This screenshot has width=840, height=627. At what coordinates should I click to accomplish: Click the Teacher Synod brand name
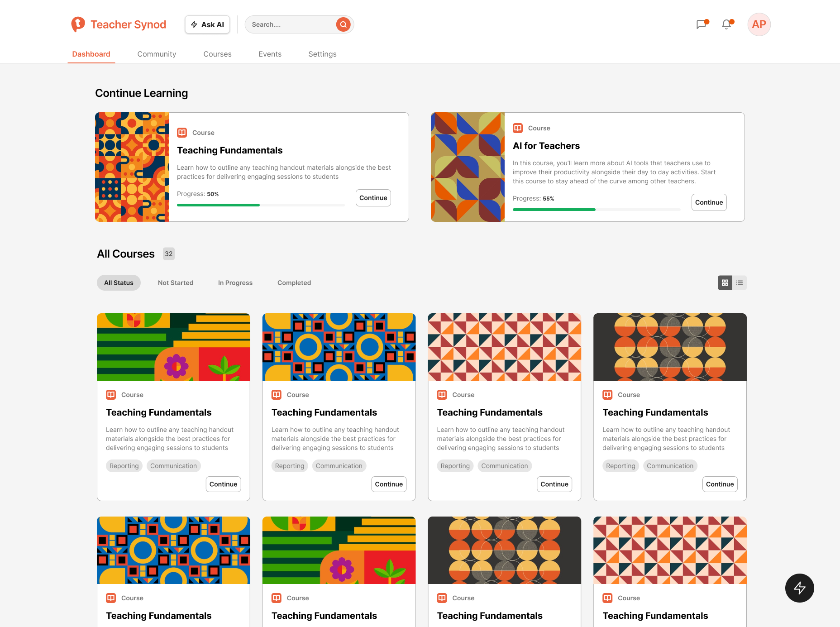(129, 24)
